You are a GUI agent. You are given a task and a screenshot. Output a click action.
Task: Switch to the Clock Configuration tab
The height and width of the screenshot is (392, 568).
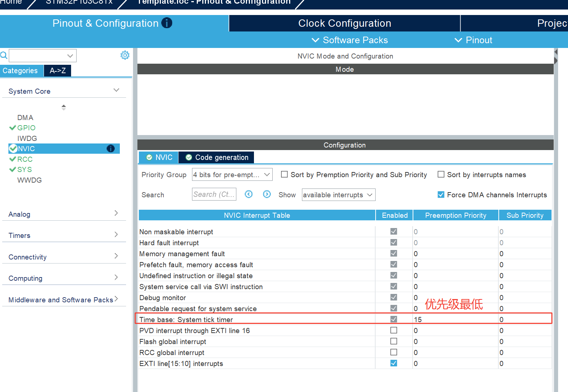344,23
